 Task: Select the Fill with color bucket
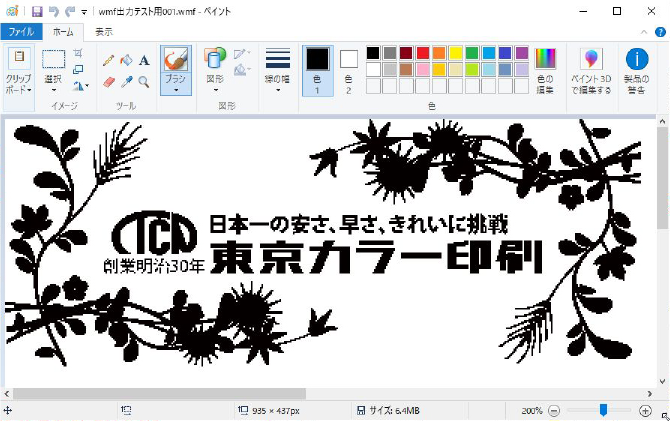(126, 60)
